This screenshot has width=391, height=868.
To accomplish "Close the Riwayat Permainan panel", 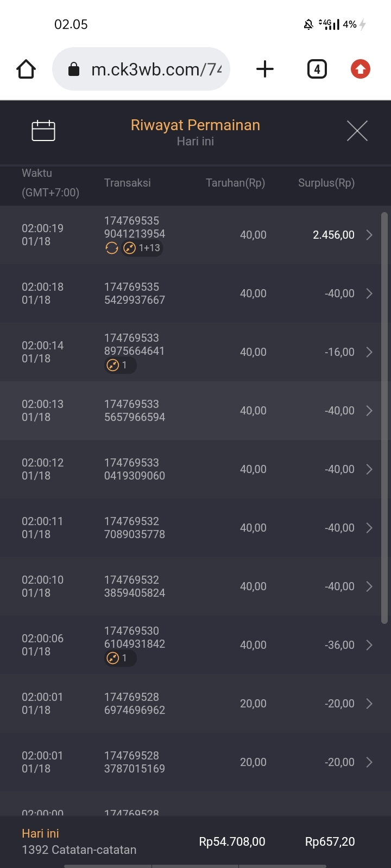I will click(357, 131).
